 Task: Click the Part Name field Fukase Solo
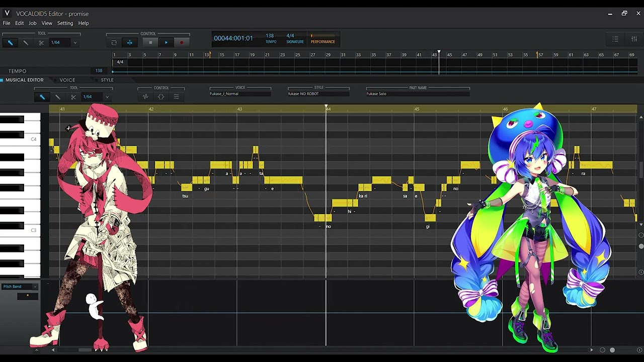click(418, 94)
